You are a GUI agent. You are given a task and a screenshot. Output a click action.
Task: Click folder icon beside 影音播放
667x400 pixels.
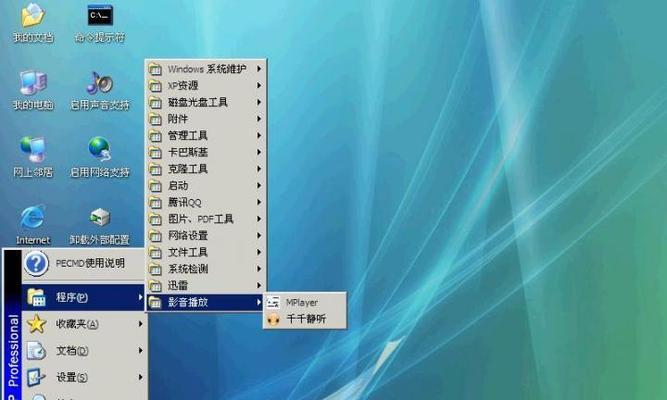click(155, 303)
